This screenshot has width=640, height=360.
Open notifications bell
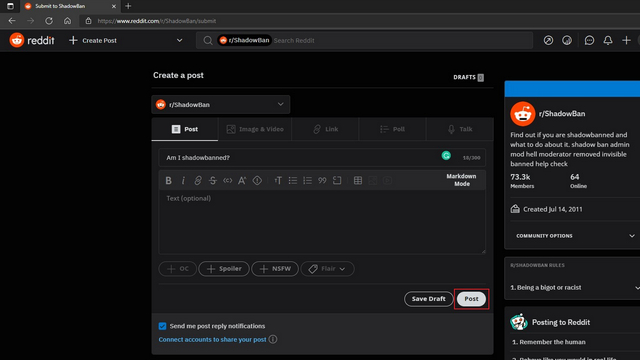[x=608, y=40]
